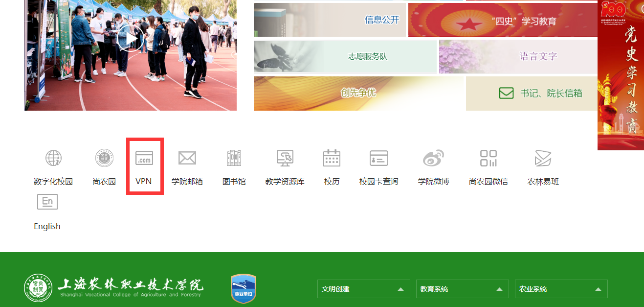Screen dimensions: 644x307
Task: Open the 信息公开 banner
Action: 330,20
